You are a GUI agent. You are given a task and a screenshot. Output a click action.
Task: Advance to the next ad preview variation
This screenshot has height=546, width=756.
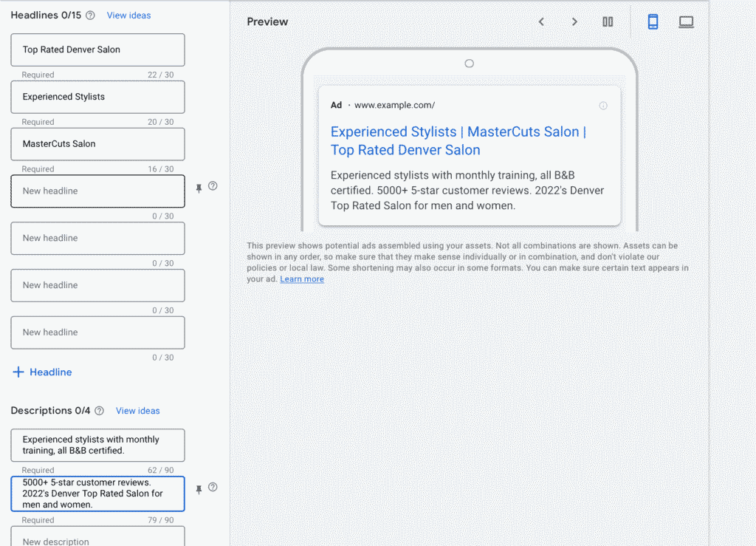pos(574,22)
